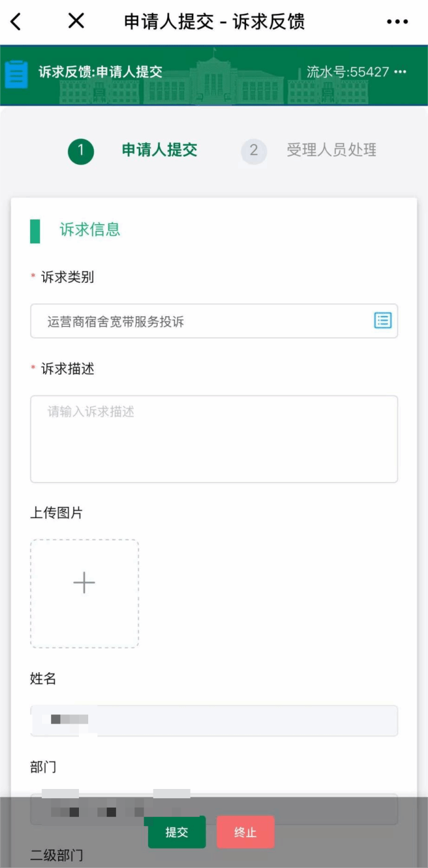The image size is (428, 868).
Task: Tap the back arrow icon
Action: (x=16, y=22)
